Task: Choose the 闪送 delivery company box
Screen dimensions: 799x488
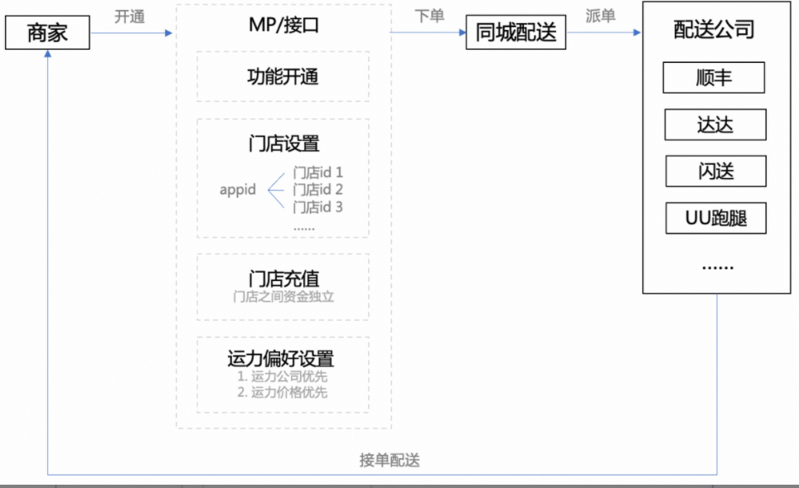Action: [714, 171]
